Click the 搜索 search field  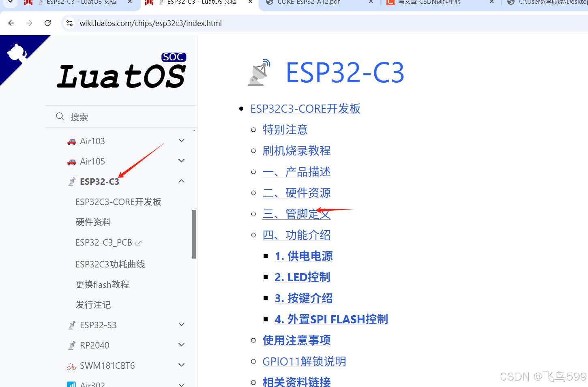click(x=121, y=117)
